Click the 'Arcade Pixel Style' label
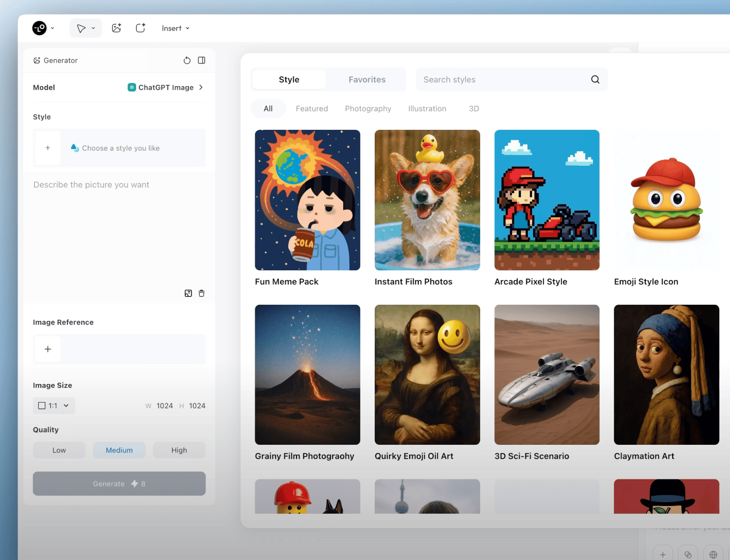 tap(531, 281)
